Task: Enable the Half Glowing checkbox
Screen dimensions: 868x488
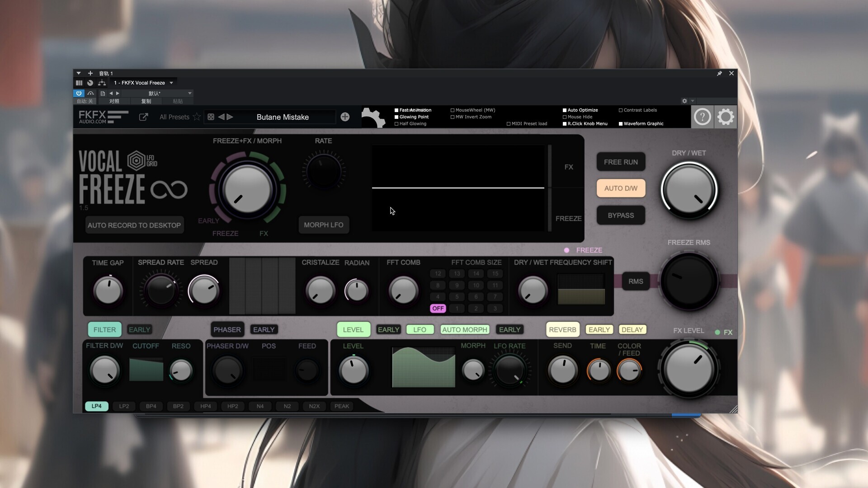Action: [x=396, y=124]
